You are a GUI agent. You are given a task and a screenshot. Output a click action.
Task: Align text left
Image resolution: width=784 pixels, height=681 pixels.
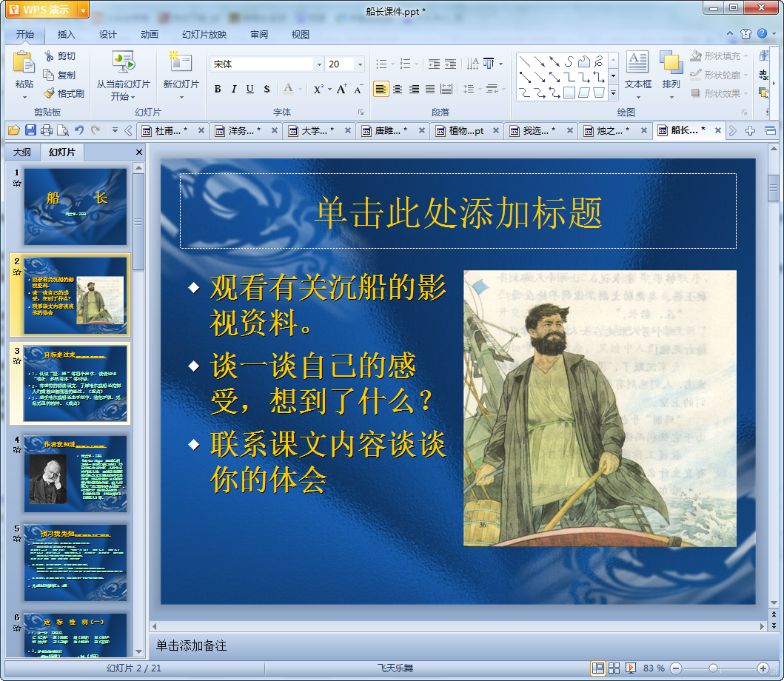381,89
